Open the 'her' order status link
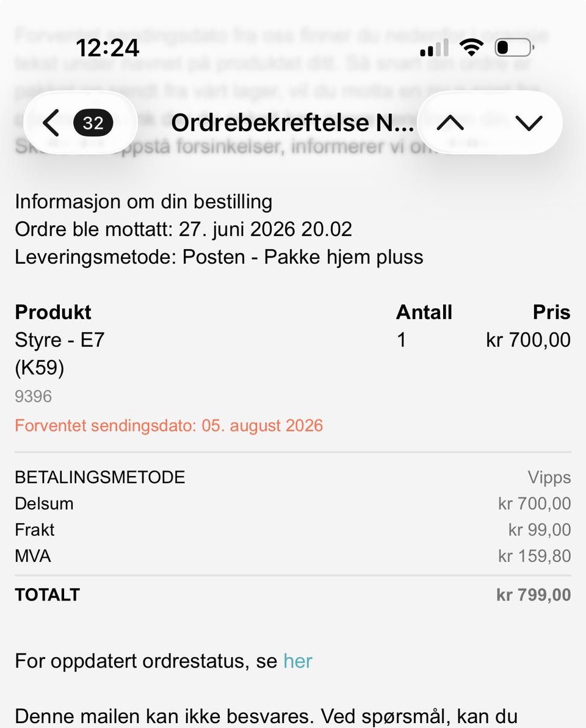Screen dimensions: 586x728 tap(298, 661)
